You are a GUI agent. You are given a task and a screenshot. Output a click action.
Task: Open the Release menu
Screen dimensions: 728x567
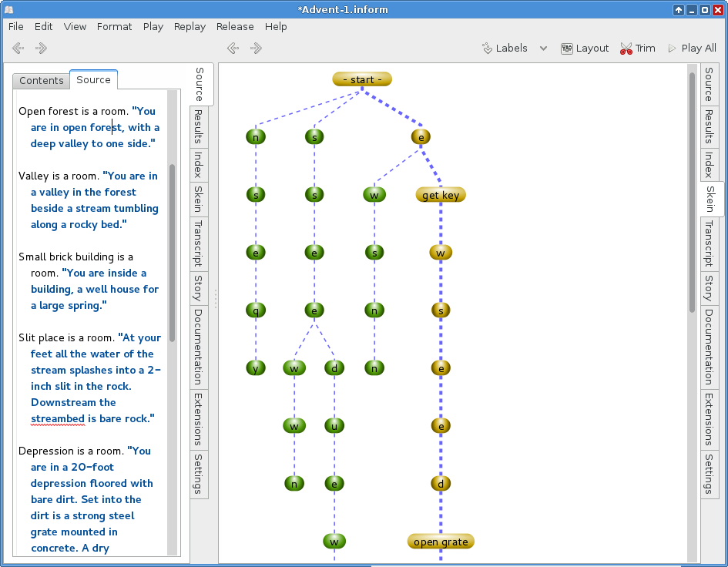click(x=235, y=26)
